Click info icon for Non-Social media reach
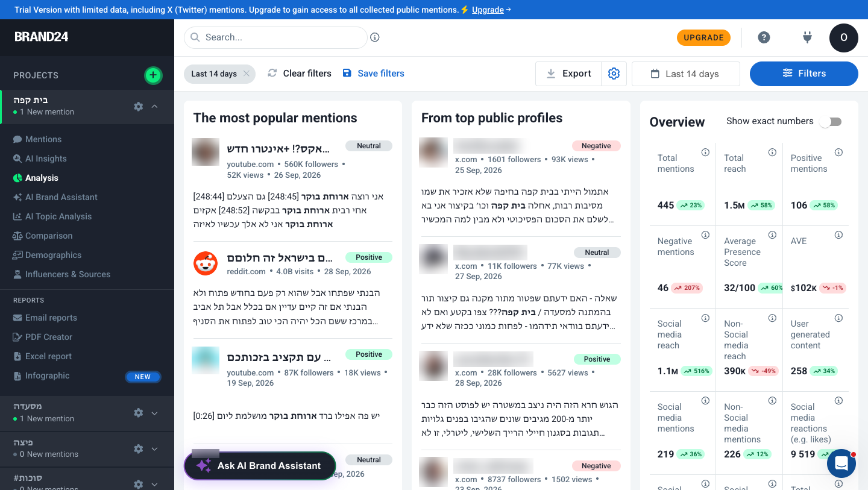 772,318
